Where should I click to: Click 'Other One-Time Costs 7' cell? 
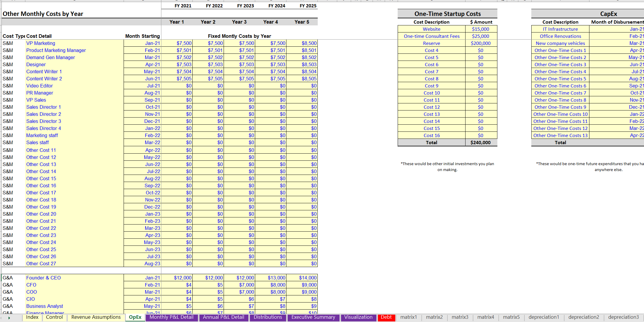coord(560,93)
